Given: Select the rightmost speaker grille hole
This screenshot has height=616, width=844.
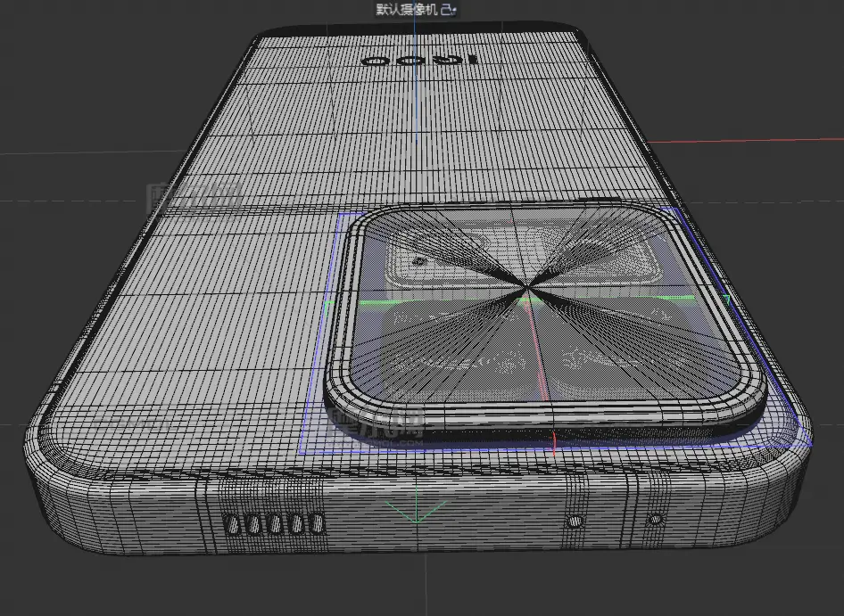Looking at the screenshot, I should click(315, 523).
